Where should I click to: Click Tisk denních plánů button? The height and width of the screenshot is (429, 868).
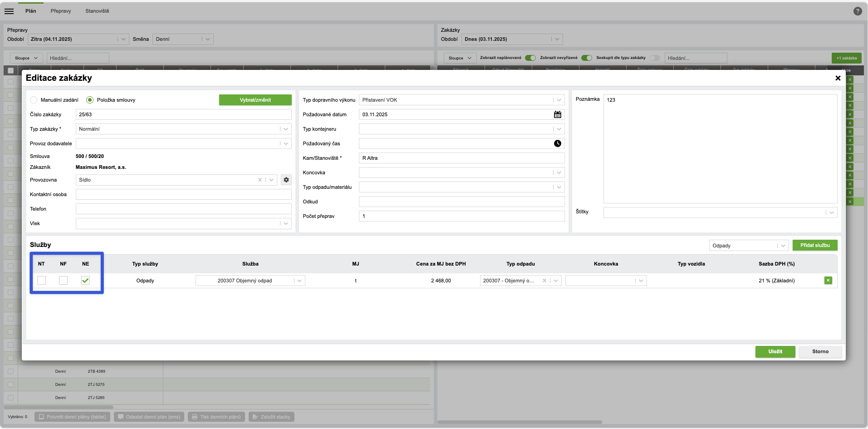coord(216,417)
